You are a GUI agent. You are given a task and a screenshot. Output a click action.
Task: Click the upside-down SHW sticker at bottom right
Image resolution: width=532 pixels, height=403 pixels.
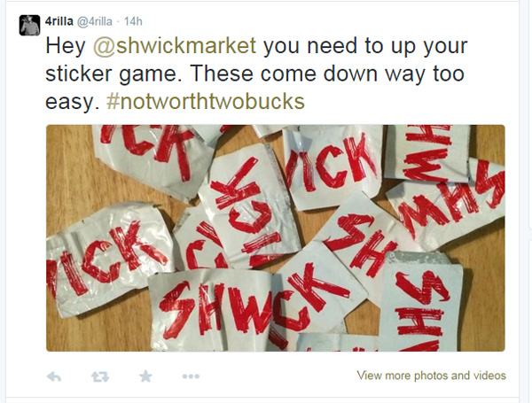click(420, 303)
